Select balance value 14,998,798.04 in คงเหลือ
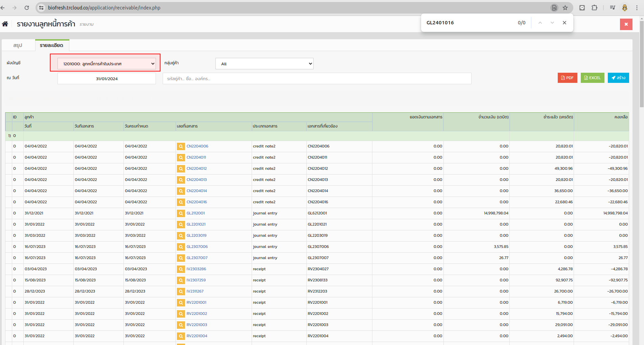This screenshot has height=345, width=644. click(x=615, y=213)
